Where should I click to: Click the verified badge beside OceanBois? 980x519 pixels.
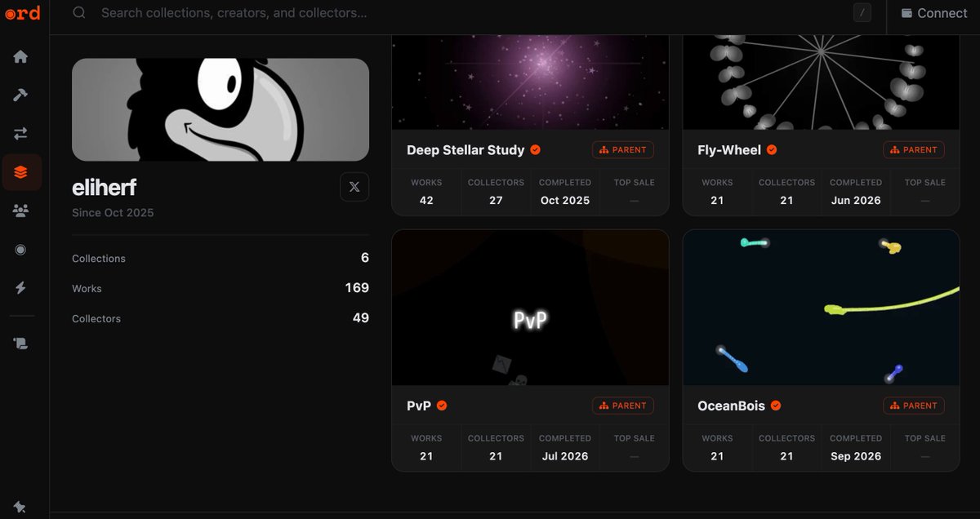776,406
